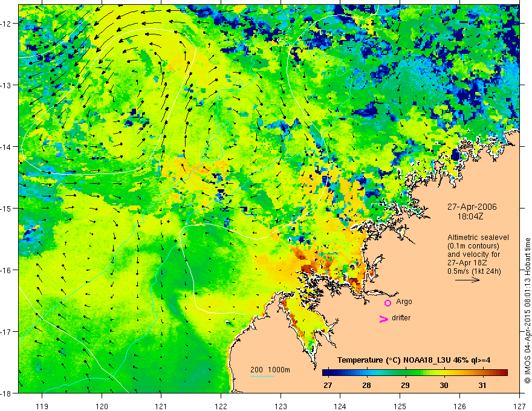The width and height of the screenshot is (532, 411).
Task: Click the longitude axis label 123
Action: click(281, 406)
